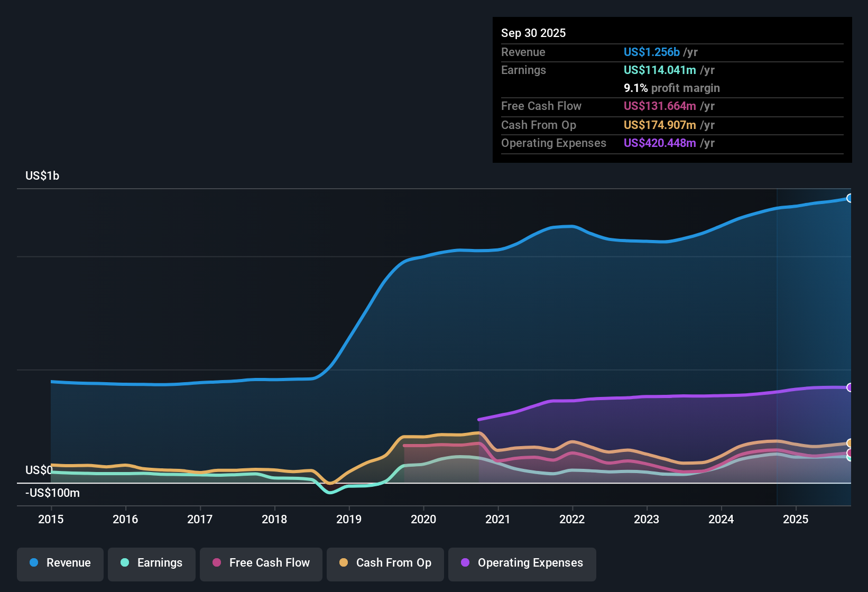This screenshot has width=868, height=592.
Task: Click the Revenue line endpoint marker
Action: coord(849,198)
